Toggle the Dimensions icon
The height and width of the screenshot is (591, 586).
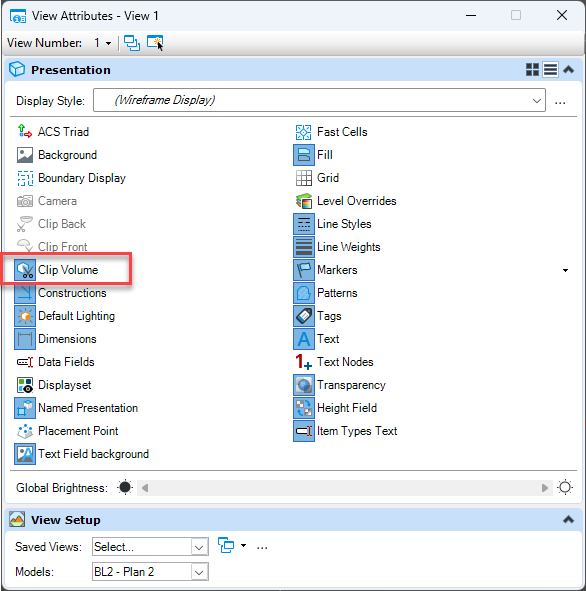25,339
